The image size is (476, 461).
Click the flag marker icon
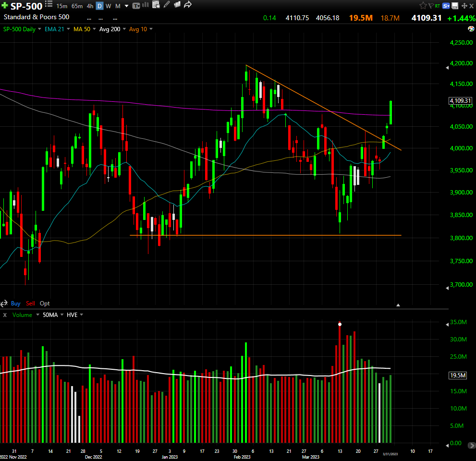[431, 5]
